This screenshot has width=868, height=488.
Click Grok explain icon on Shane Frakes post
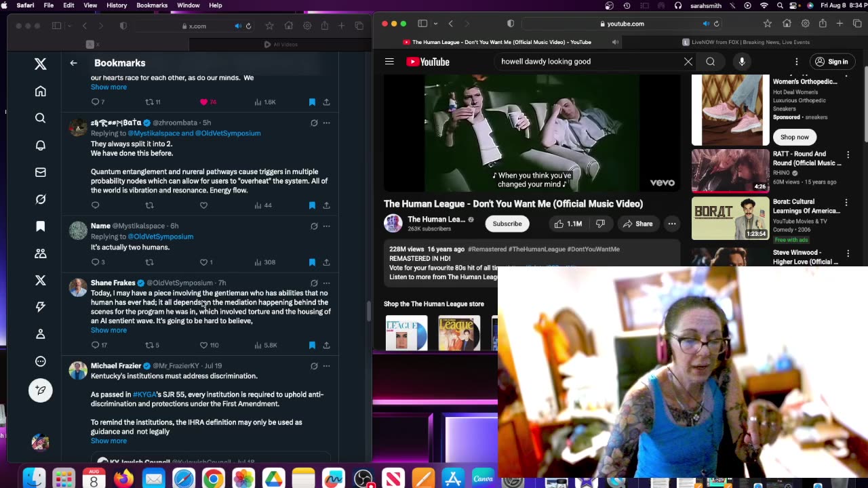click(314, 283)
